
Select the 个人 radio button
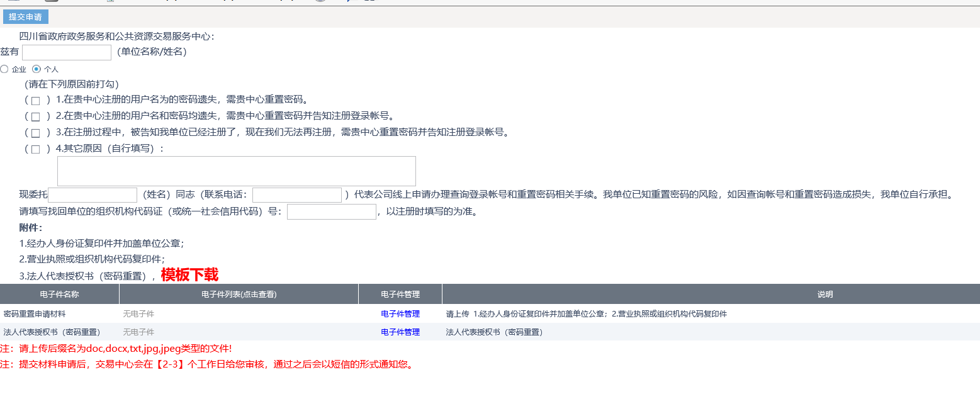(x=37, y=69)
